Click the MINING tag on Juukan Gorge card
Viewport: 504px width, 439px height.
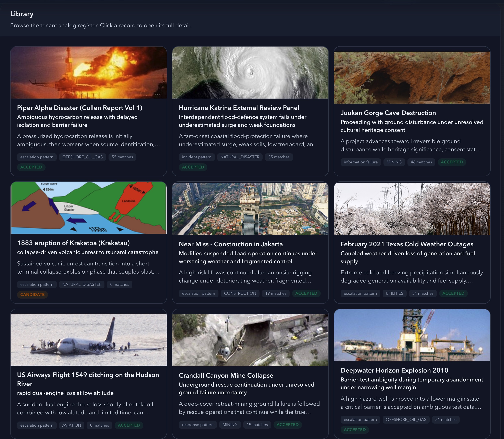(394, 162)
